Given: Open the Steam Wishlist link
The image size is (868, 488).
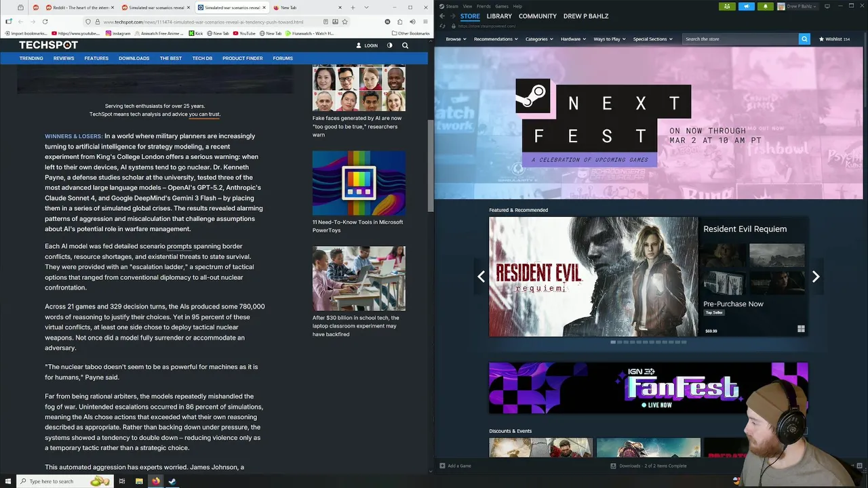Looking at the screenshot, I should (835, 39).
